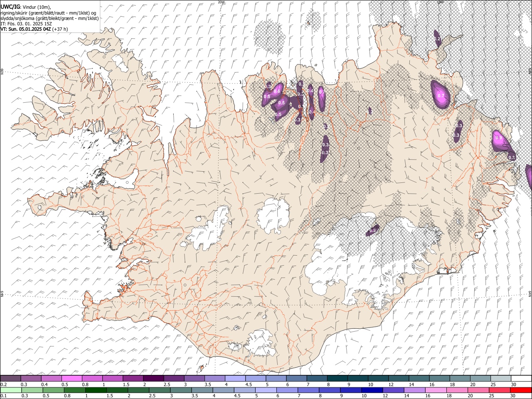Click the 'IT: Fös. 03. 01. 2025 15Z' line
This screenshot has width=532, height=399.
coord(26,24)
